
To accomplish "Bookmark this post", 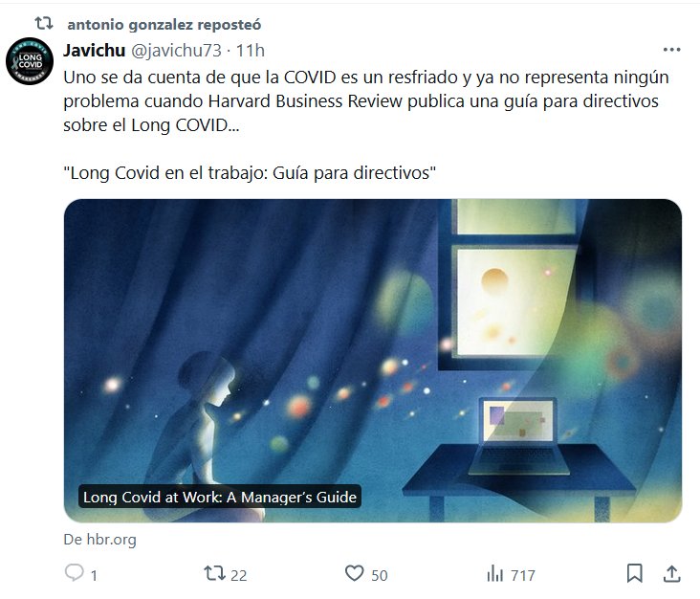I will [634, 573].
